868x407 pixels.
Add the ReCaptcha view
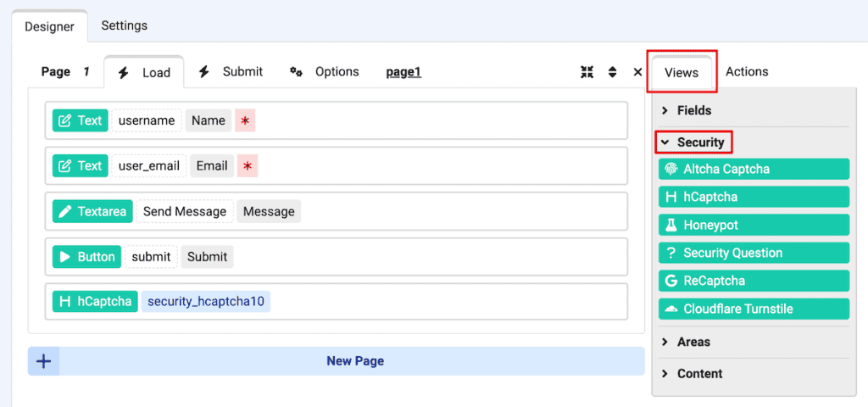[x=754, y=281]
